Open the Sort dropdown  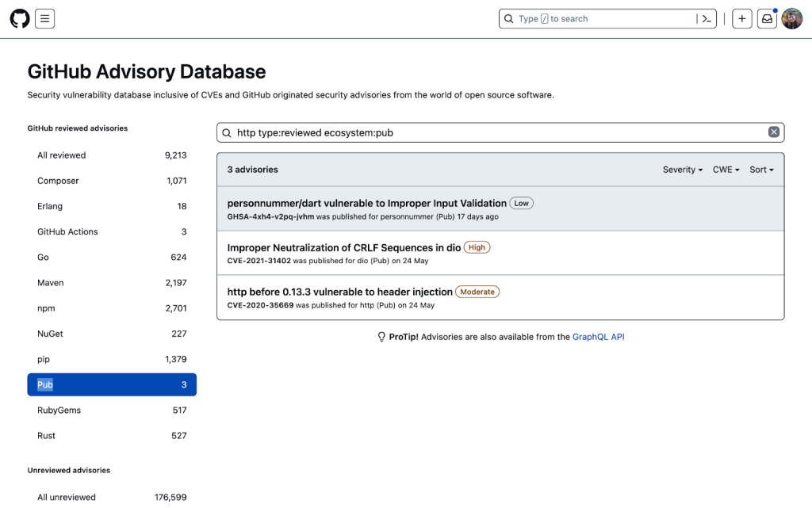760,169
